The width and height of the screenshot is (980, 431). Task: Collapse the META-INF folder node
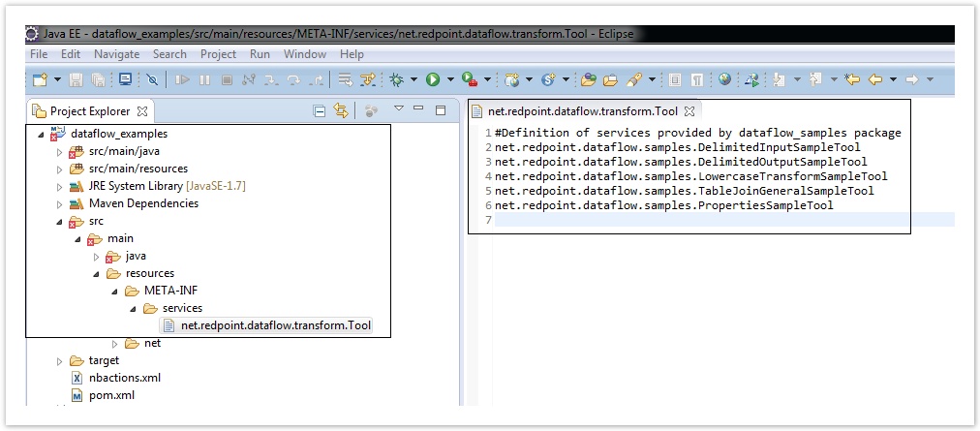[x=113, y=291]
